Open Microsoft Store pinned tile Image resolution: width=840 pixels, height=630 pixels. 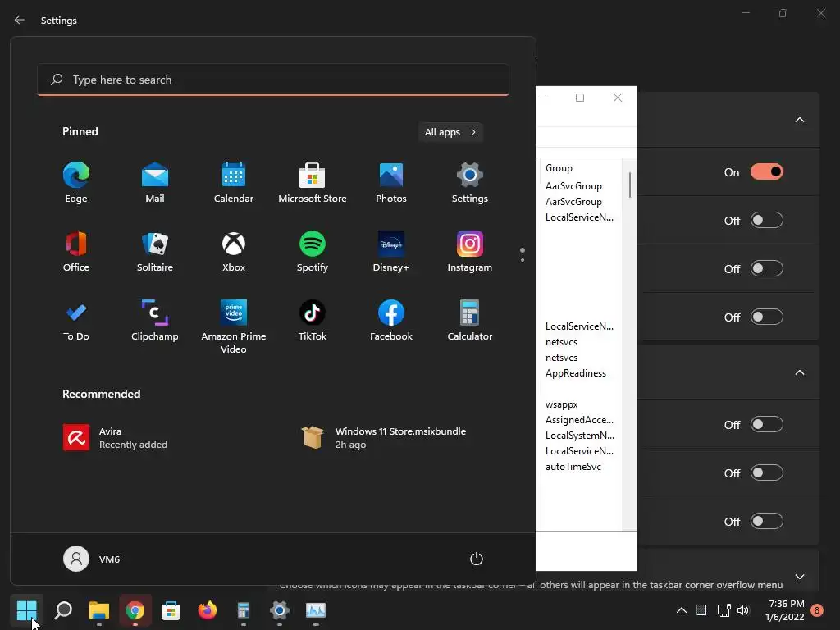coord(313,182)
